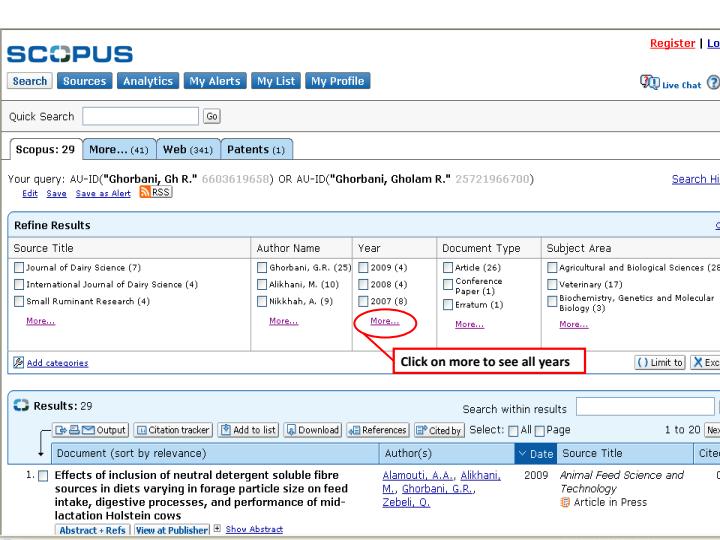Click the Exclude X icon
This screenshot has height=540, width=720.
(x=698, y=362)
